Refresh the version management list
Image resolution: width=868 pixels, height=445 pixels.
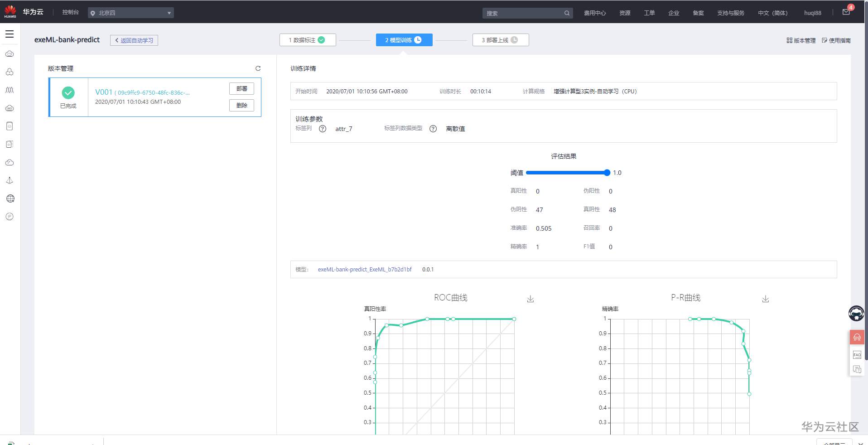click(x=258, y=68)
